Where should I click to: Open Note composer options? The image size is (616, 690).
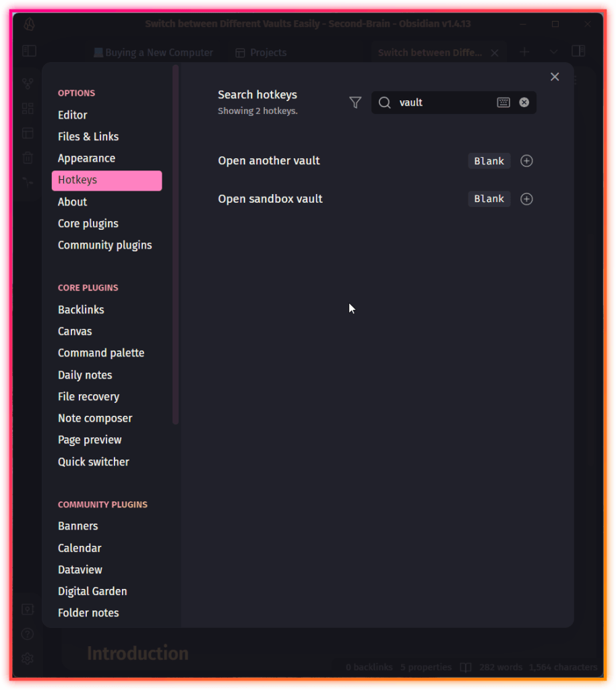pos(95,418)
